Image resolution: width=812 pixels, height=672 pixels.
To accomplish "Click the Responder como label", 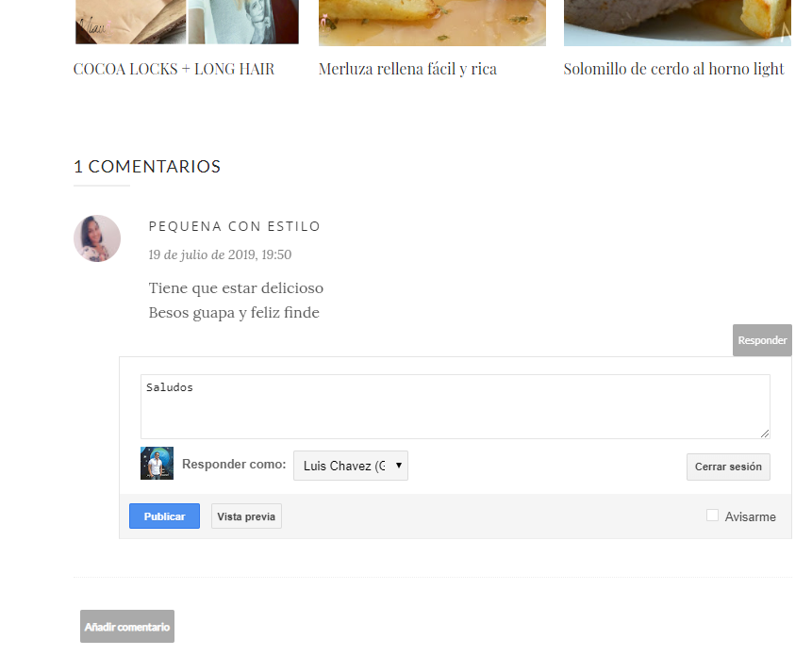I will pyautogui.click(x=234, y=464).
